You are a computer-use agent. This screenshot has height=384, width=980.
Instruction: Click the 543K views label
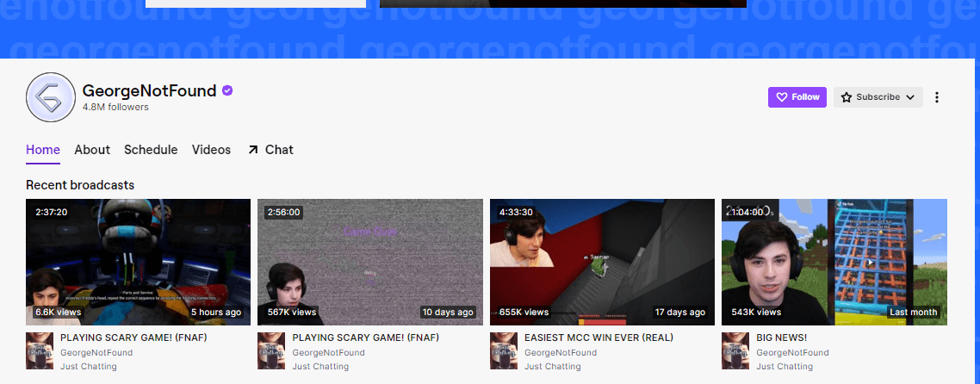coord(756,313)
